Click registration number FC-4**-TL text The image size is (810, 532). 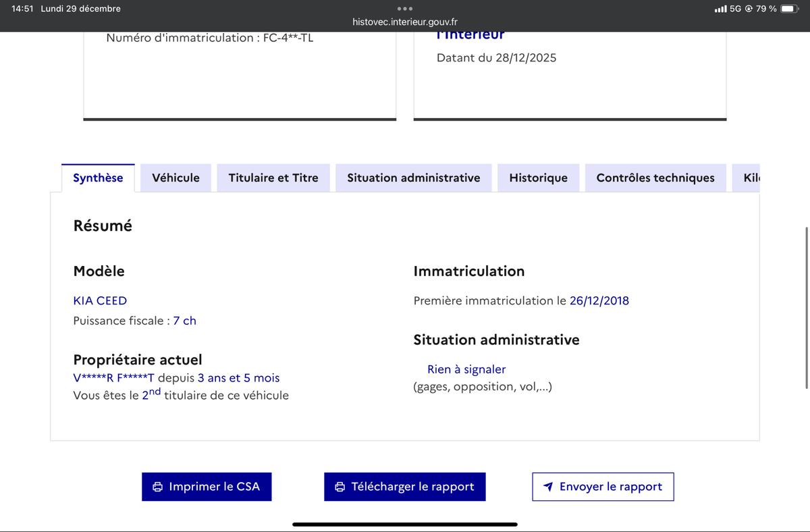(288, 38)
